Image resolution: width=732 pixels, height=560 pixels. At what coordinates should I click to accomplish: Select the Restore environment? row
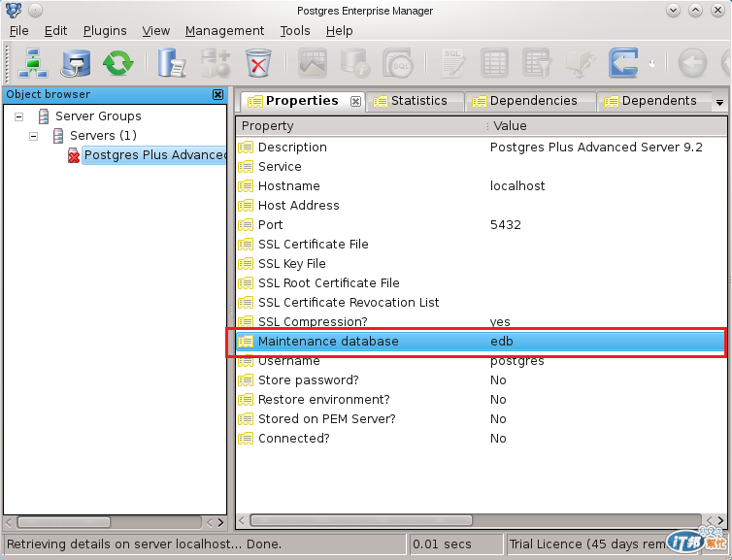click(x=481, y=400)
